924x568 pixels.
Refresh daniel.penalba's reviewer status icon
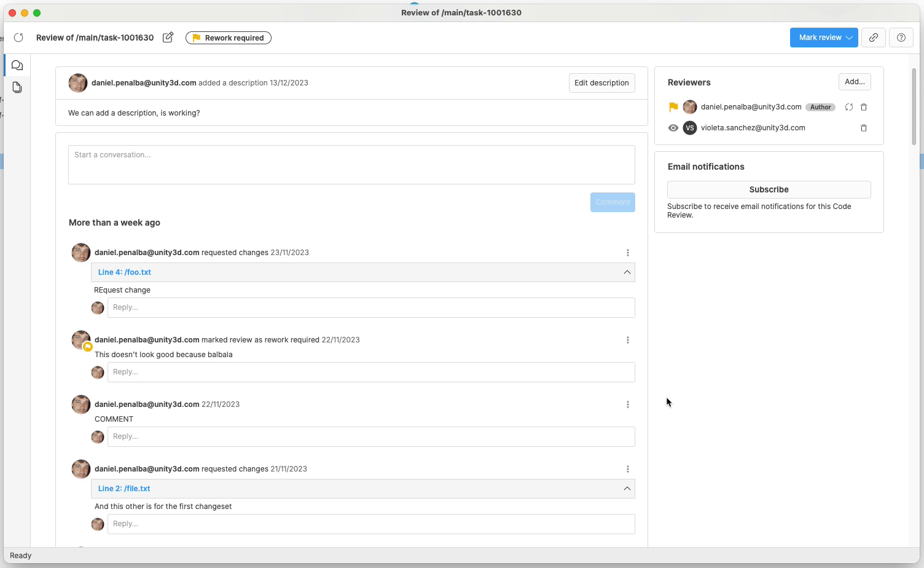pyautogui.click(x=848, y=107)
